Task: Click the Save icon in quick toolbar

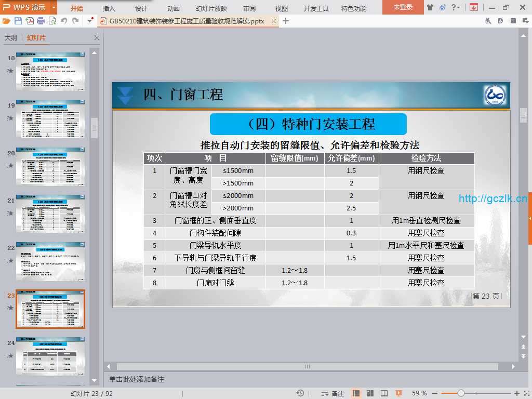Action: [x=18, y=21]
